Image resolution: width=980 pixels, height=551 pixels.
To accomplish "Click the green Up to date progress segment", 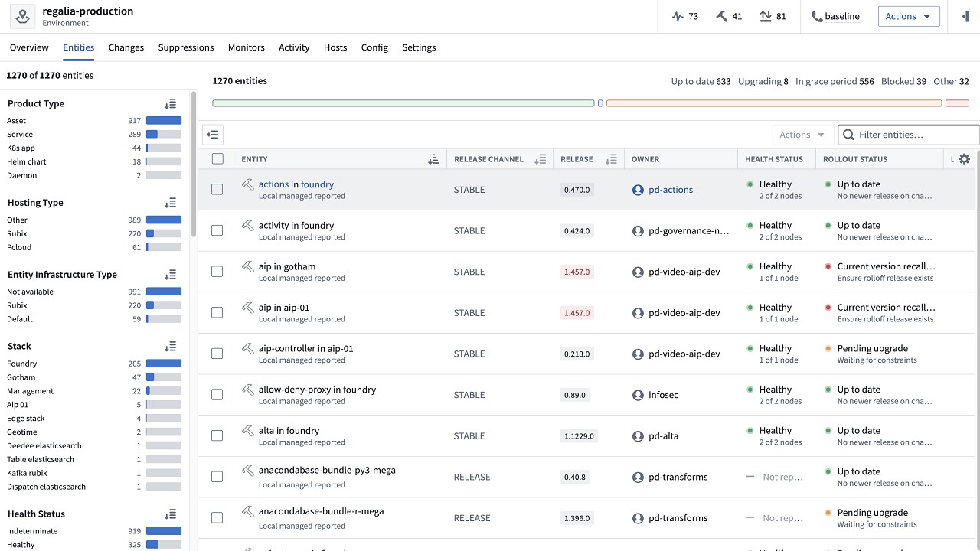I will (403, 103).
